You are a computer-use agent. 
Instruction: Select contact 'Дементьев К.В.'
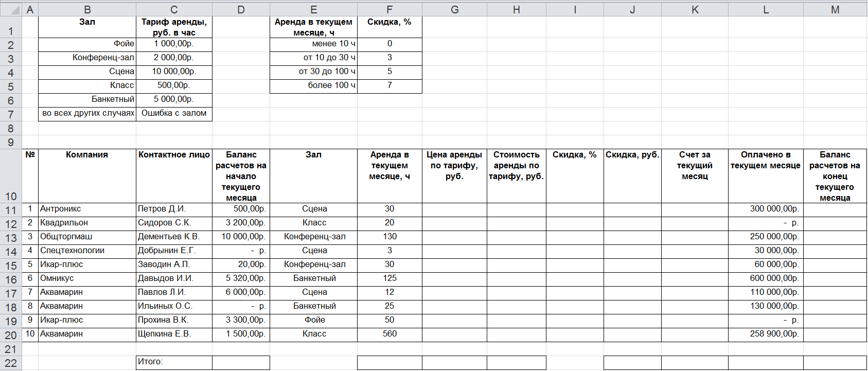click(x=174, y=237)
